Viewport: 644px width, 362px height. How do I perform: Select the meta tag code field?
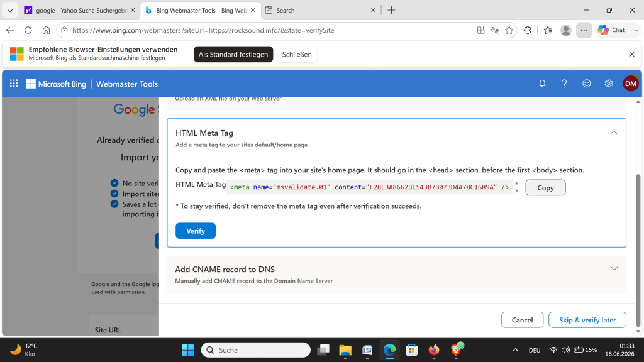369,187
